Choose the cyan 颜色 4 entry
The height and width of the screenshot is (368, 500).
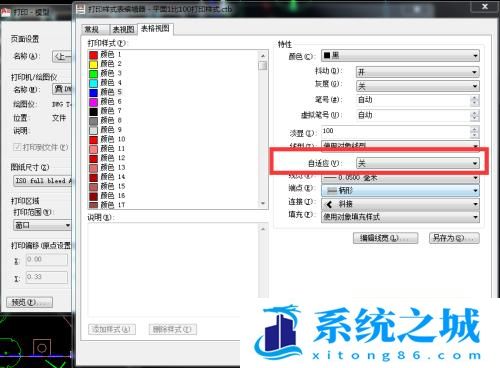pyautogui.click(x=106, y=82)
